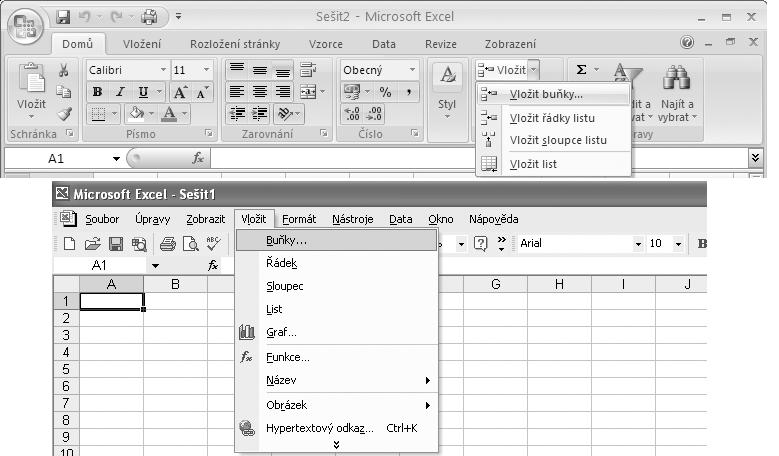Click the Office button in Excel 2007
This screenshot has height=456, width=779.
click(24, 25)
